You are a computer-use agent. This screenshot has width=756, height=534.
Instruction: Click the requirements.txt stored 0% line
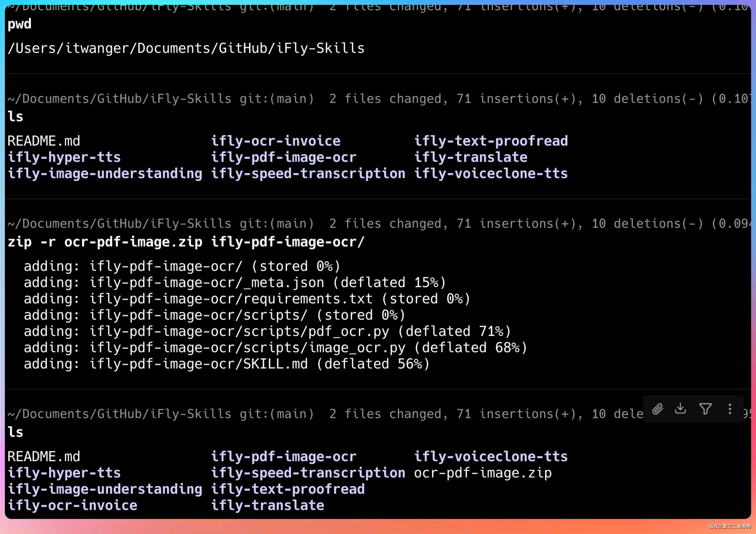247,299
